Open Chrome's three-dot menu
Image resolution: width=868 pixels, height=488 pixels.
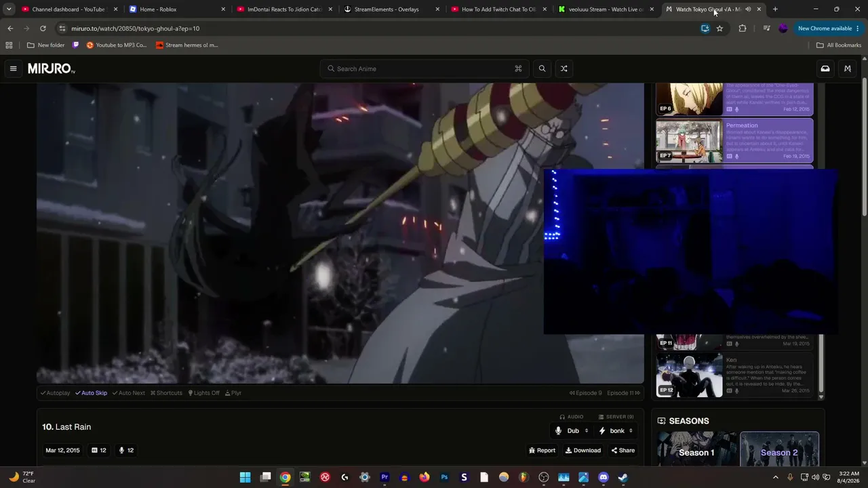(858, 28)
